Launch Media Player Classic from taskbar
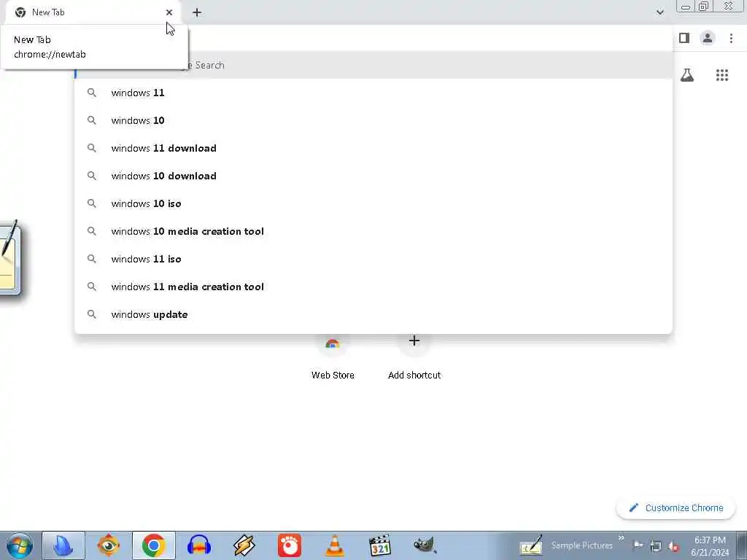The height and width of the screenshot is (560, 747). [x=379, y=545]
